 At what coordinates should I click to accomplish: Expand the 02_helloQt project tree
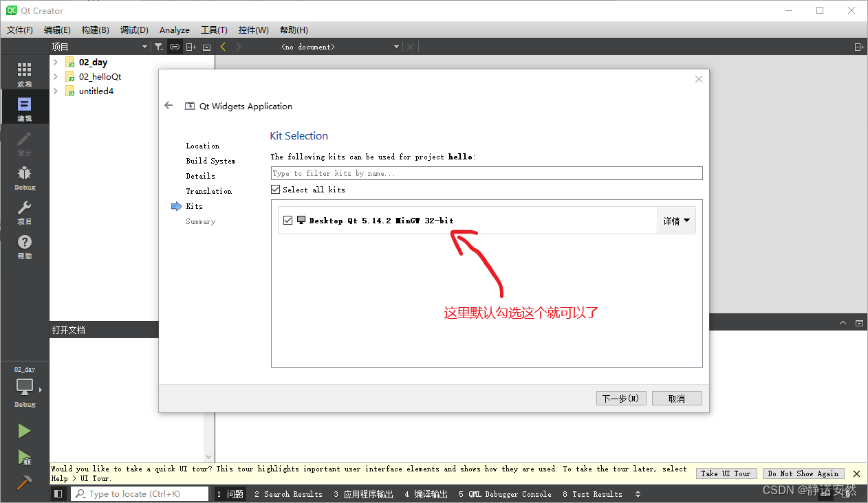pos(56,76)
